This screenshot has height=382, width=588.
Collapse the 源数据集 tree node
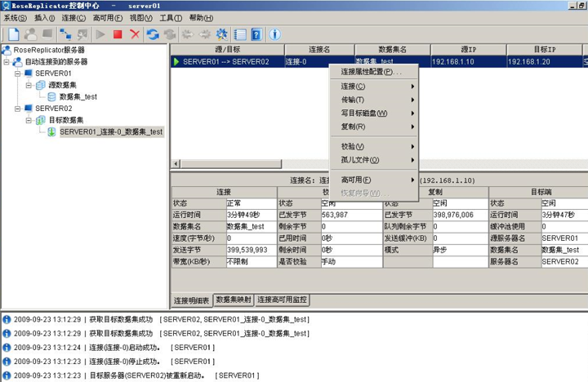point(29,85)
